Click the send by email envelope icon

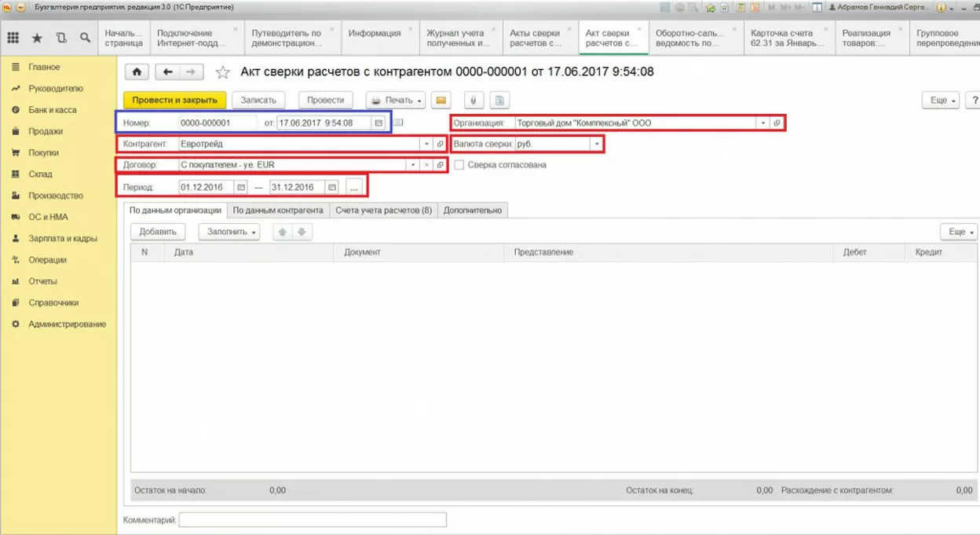[441, 101]
